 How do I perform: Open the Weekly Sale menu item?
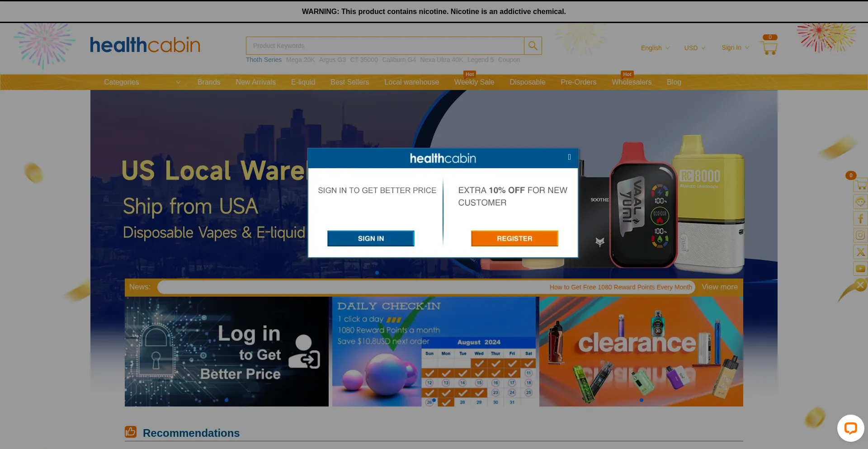tap(474, 82)
